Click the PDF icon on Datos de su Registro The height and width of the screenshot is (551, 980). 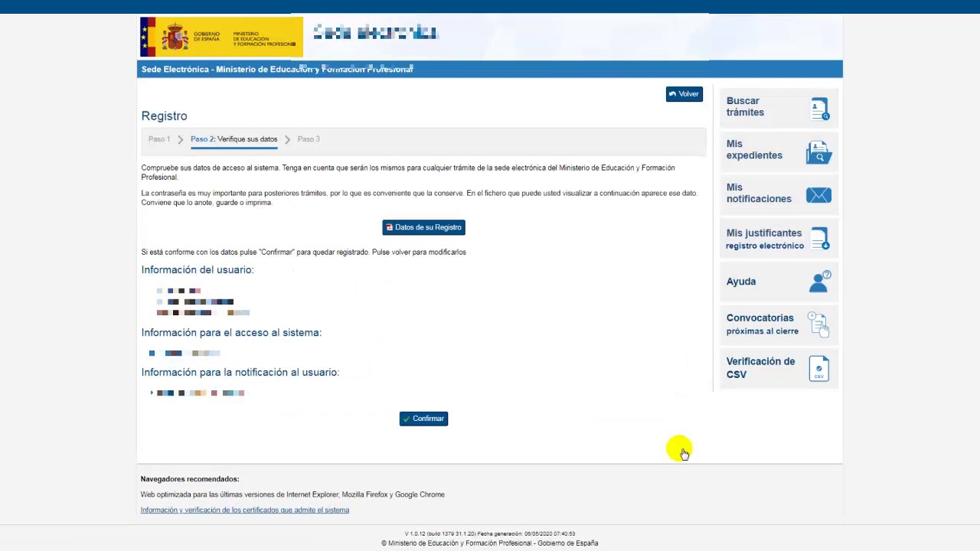pos(389,227)
